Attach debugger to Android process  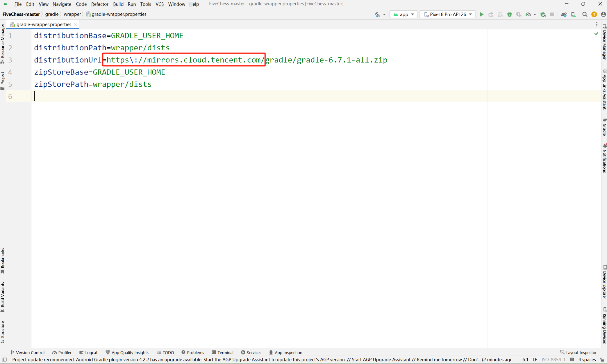pyautogui.click(x=543, y=14)
